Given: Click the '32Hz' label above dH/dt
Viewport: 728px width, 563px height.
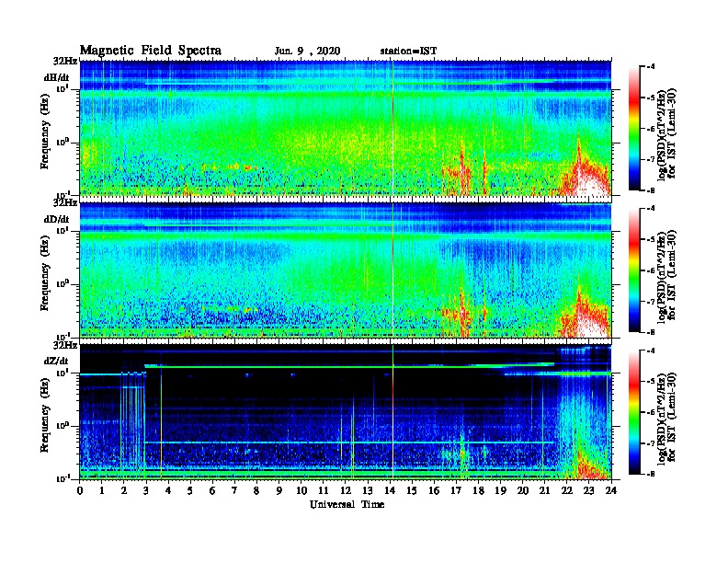Looking at the screenshot, I should coord(65,61).
